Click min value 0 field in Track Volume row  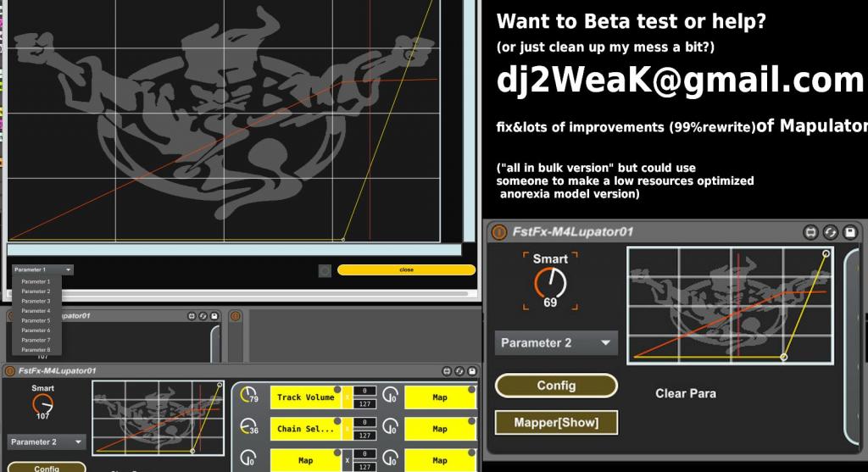tap(364, 391)
